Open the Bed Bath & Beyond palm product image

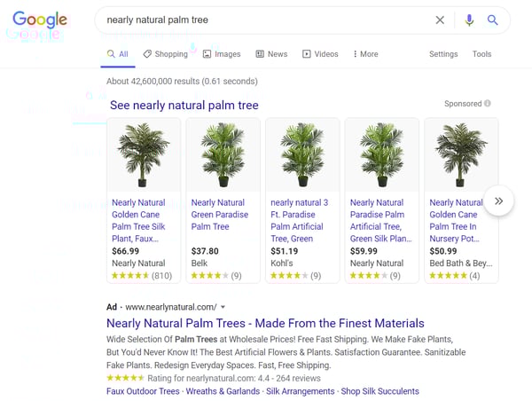point(461,155)
